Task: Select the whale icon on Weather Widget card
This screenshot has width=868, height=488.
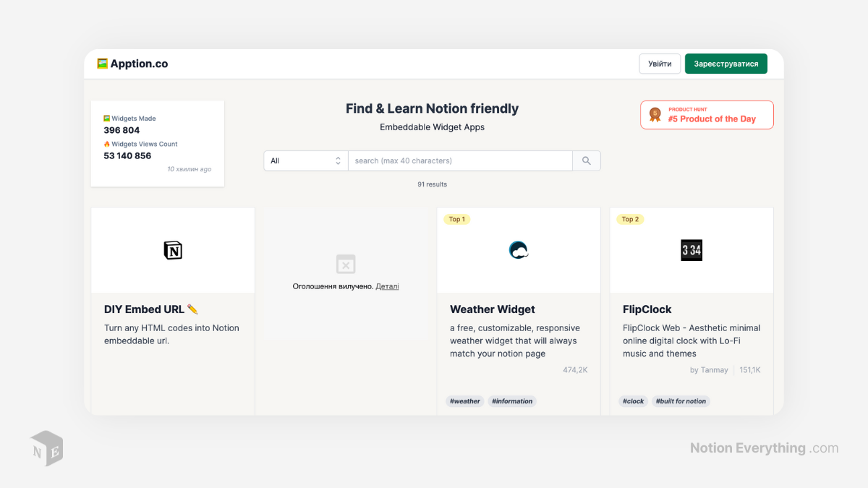Action: [x=519, y=249]
